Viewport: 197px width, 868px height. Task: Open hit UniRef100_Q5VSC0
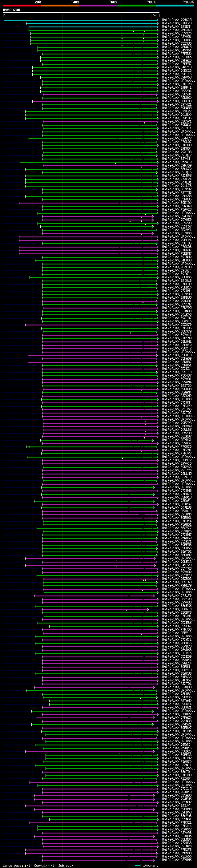(177, 34)
